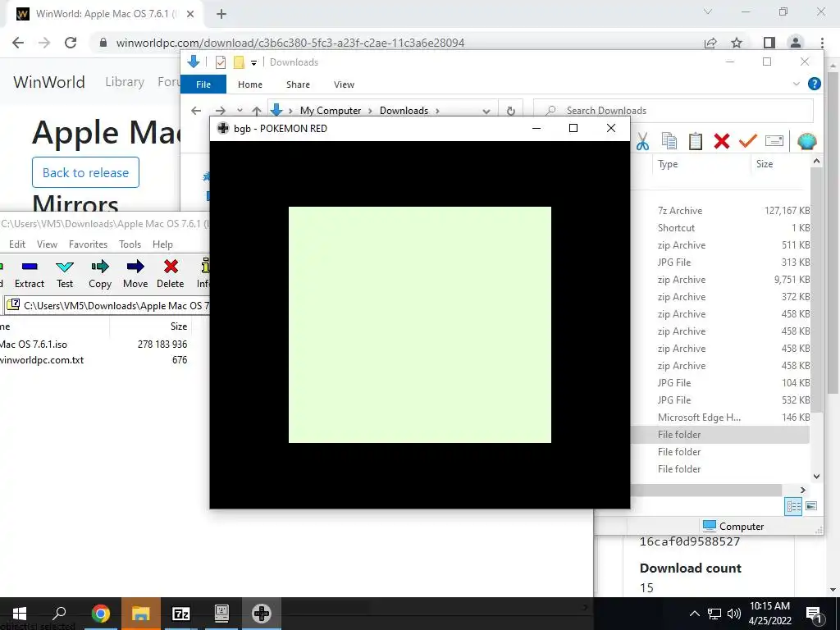Open the Library link on WinWorld
The height and width of the screenshot is (630, 840).
click(x=125, y=81)
